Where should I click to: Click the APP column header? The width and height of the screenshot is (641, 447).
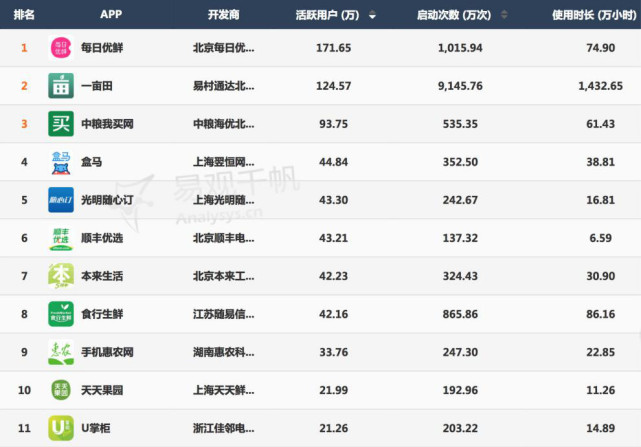click(111, 14)
